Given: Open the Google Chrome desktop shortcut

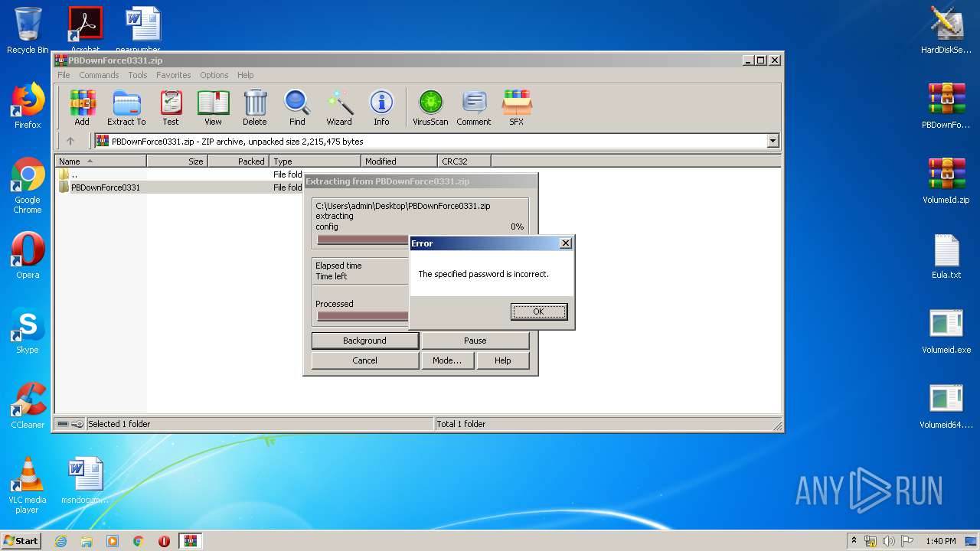Looking at the screenshot, I should pos(28,186).
